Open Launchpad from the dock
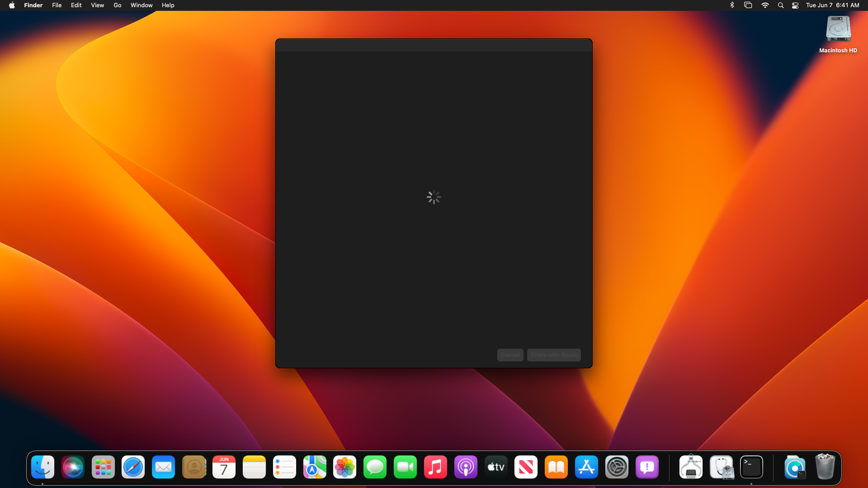This screenshot has width=868, height=488. point(103,467)
